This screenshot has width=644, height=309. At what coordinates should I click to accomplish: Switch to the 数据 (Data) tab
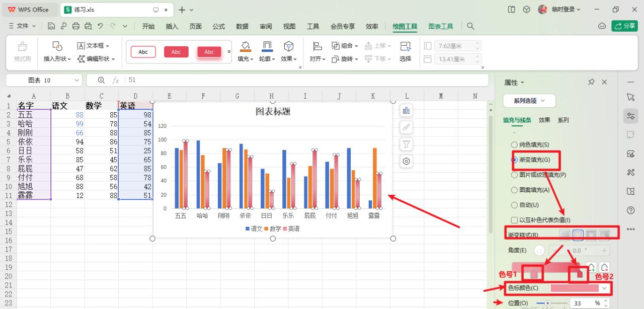tap(242, 26)
